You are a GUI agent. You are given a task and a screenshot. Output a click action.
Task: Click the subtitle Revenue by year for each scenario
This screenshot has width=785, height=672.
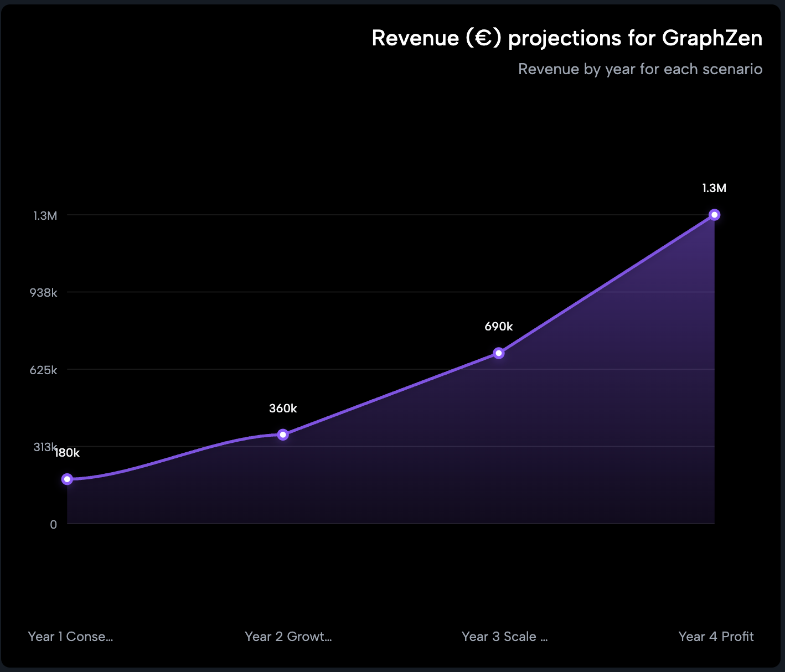click(x=640, y=69)
